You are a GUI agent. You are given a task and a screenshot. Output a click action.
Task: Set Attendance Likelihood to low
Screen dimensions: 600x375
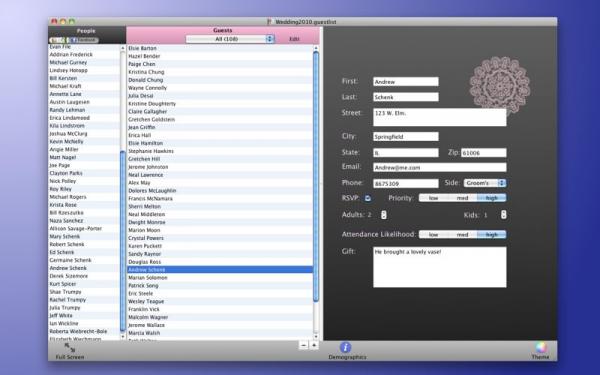tap(434, 235)
